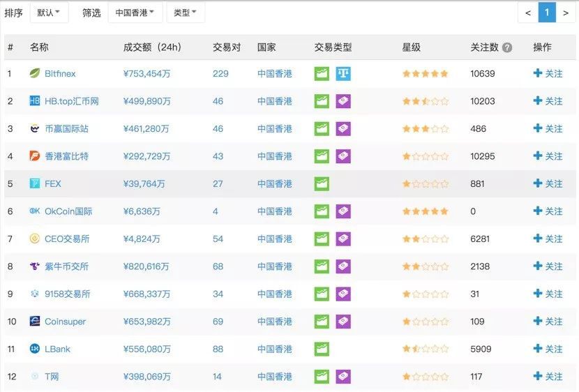
Task: Go to previous page with the < arrow
Action: (528, 13)
